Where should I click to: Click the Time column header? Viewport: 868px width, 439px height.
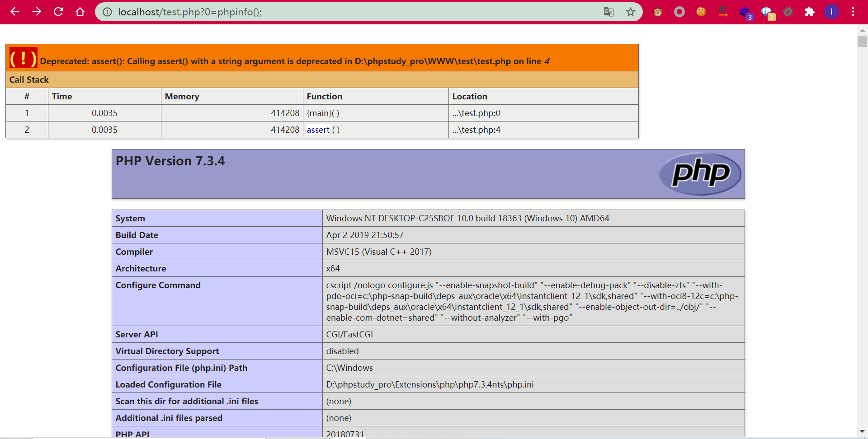point(104,96)
